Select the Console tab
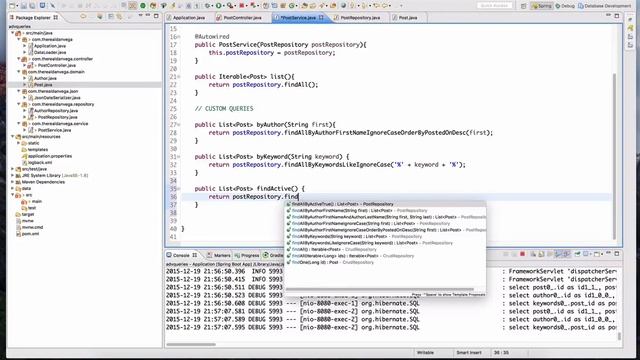Screen dimensions: 640x360 point(181,255)
